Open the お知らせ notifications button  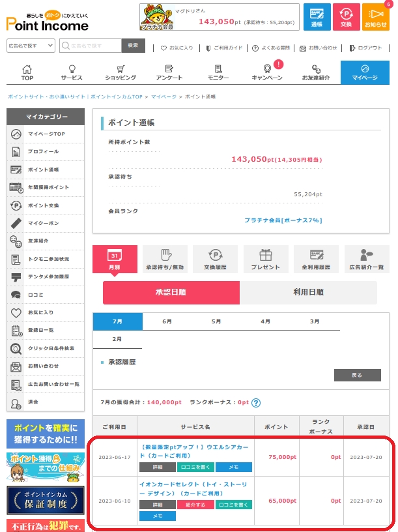pos(376,17)
